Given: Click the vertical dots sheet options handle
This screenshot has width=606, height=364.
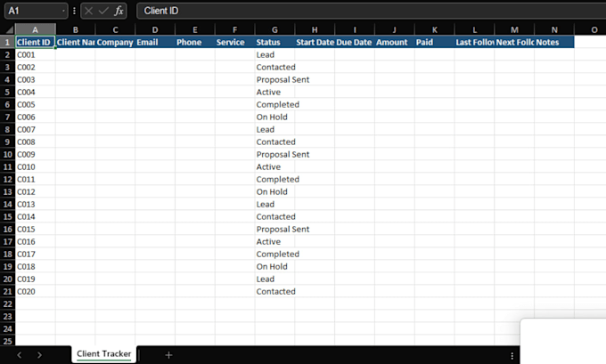Looking at the screenshot, I should point(512,355).
